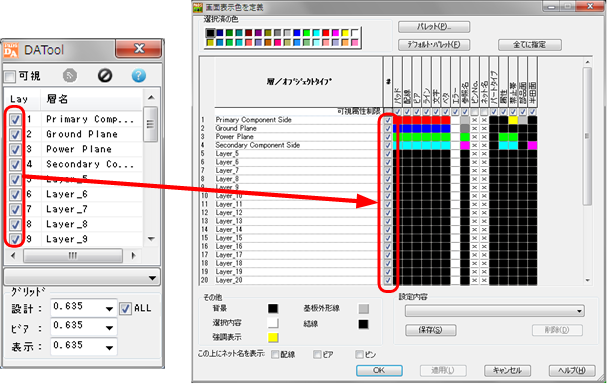Select Power Plane row in layer list

(74, 149)
